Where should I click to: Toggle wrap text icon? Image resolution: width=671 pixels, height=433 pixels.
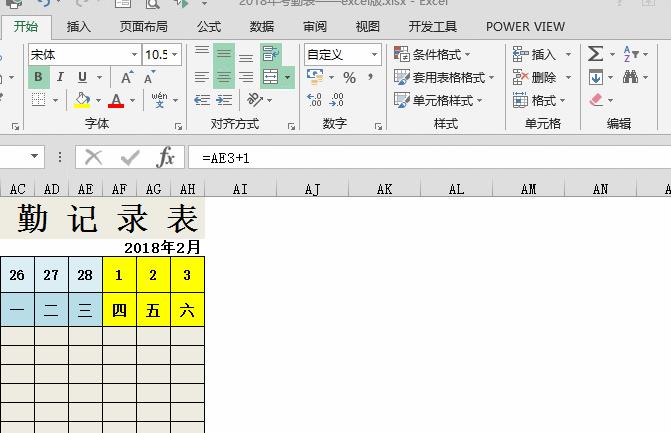271,54
